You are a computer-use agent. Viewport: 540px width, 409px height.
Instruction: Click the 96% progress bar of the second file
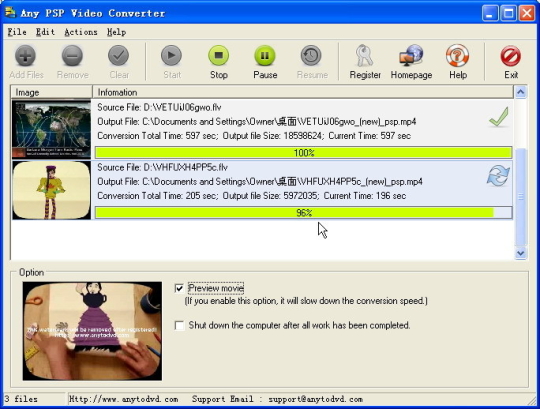coord(304,212)
